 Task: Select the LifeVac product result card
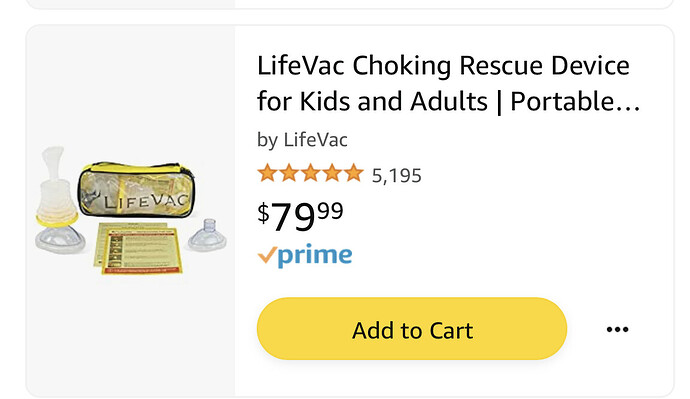point(350,211)
